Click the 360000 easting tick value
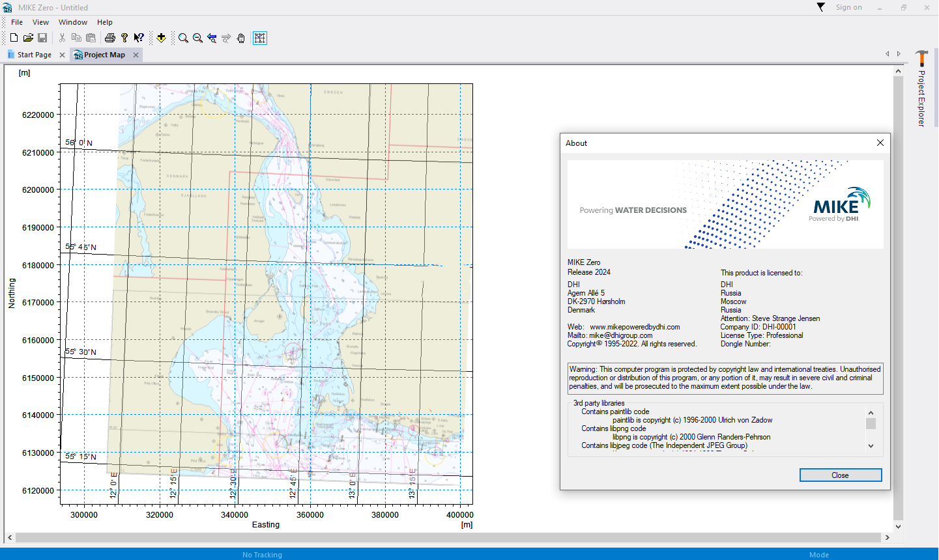The height and width of the screenshot is (560, 939). [x=310, y=515]
